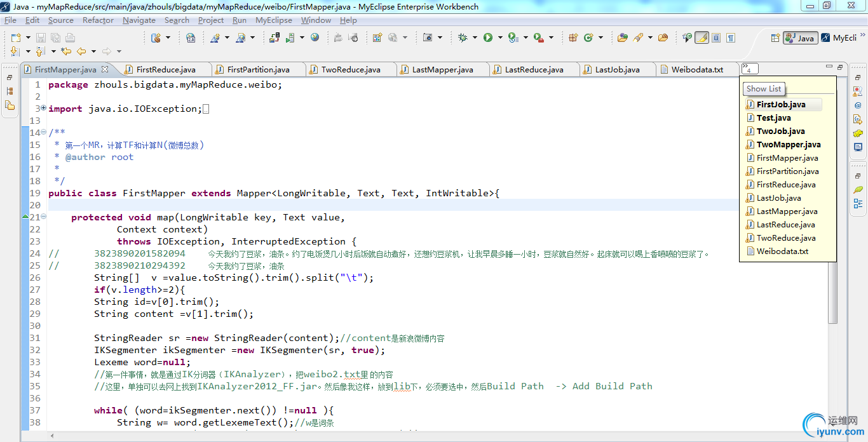Viewport: 868px width, 442px height.
Task: Click the Next Annotation down arrow icon
Action: (15, 51)
